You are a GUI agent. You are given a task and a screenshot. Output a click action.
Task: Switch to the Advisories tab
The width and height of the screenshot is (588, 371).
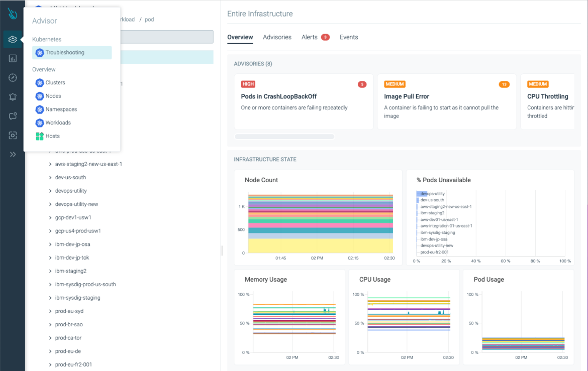click(x=277, y=37)
